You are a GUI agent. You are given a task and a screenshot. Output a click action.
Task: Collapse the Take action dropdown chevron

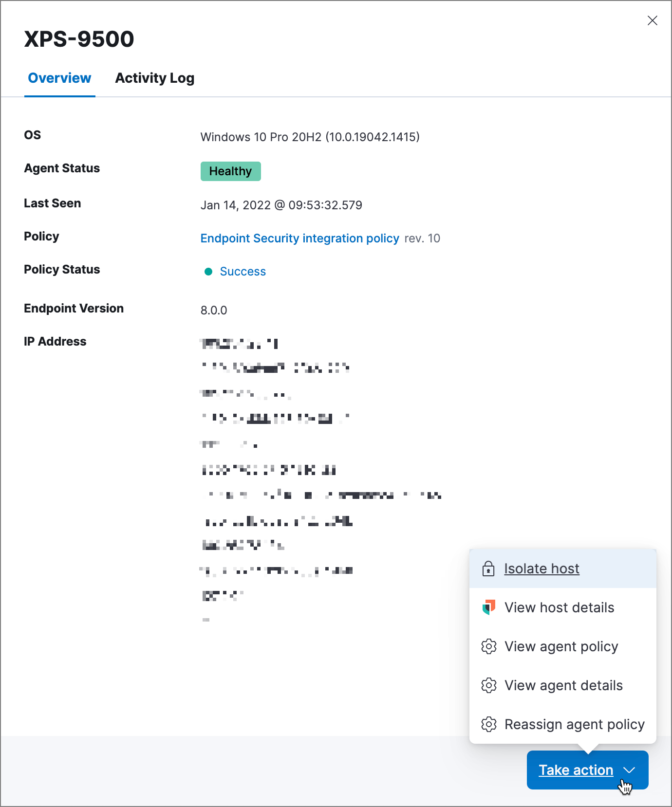629,770
